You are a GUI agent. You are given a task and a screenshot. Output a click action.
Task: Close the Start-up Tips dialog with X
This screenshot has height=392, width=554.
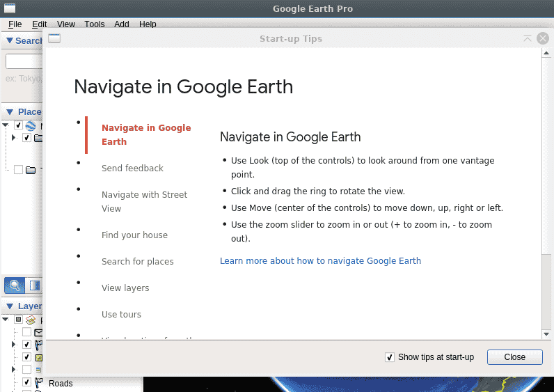pyautogui.click(x=543, y=38)
